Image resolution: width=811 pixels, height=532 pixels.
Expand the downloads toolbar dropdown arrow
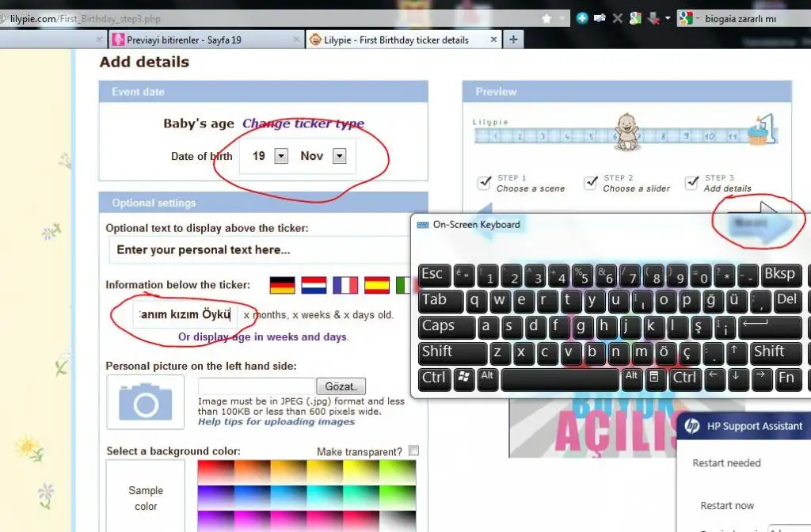click(668, 19)
